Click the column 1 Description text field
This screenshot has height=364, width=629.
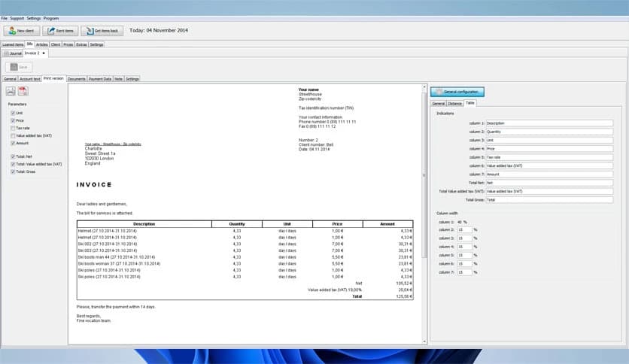(548, 123)
